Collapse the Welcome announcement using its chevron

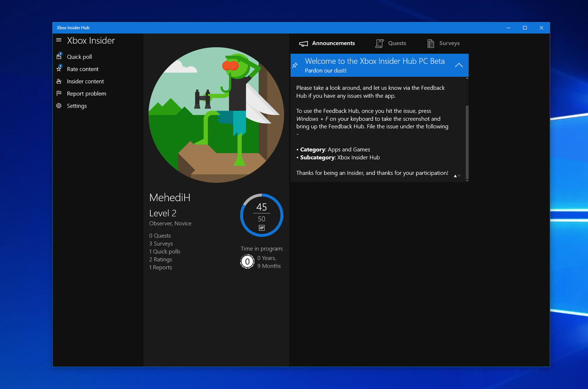pyautogui.click(x=458, y=65)
